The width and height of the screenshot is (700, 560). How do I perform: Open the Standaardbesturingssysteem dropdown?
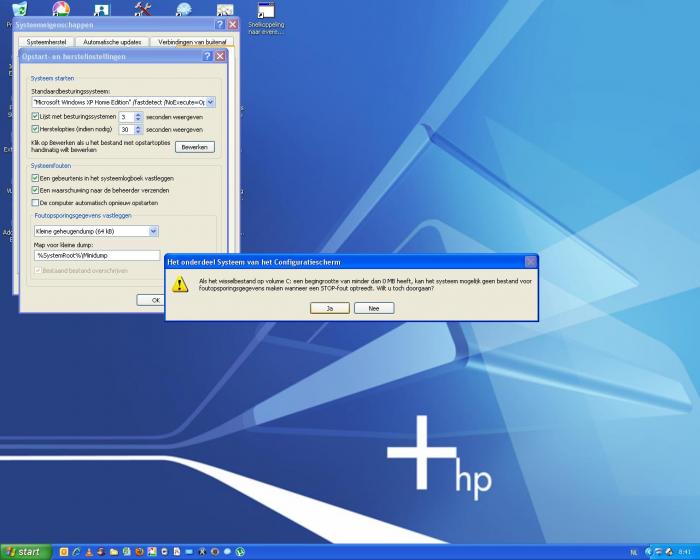210,102
